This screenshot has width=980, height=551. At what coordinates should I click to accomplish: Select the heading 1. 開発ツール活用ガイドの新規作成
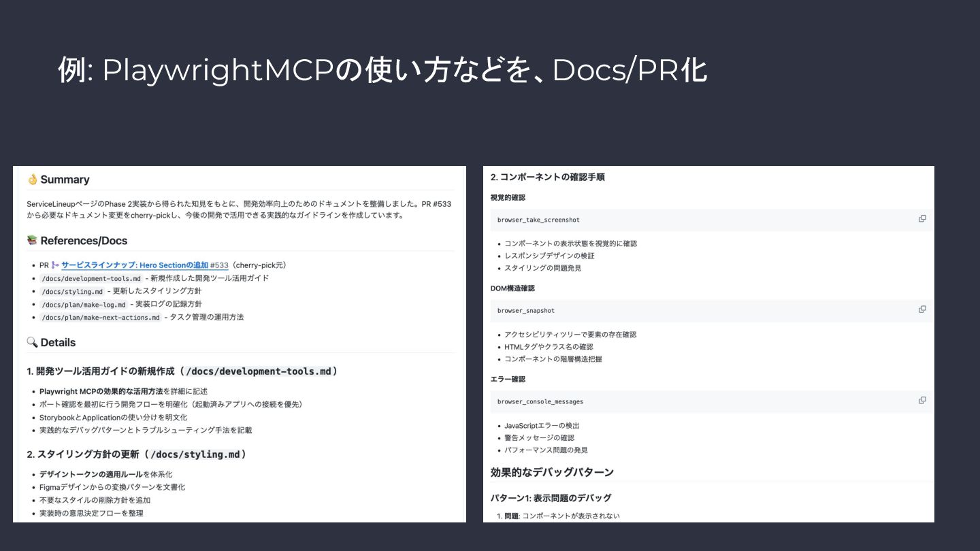click(182, 371)
